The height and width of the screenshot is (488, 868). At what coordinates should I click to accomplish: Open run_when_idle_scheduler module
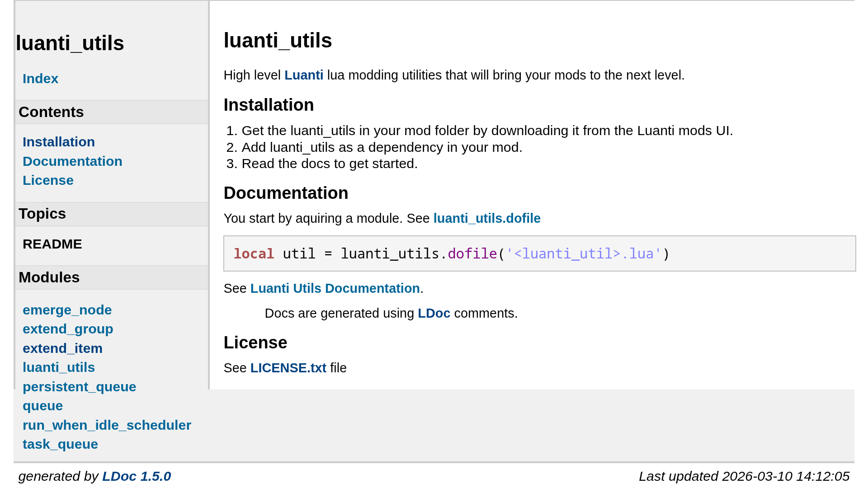(107, 425)
